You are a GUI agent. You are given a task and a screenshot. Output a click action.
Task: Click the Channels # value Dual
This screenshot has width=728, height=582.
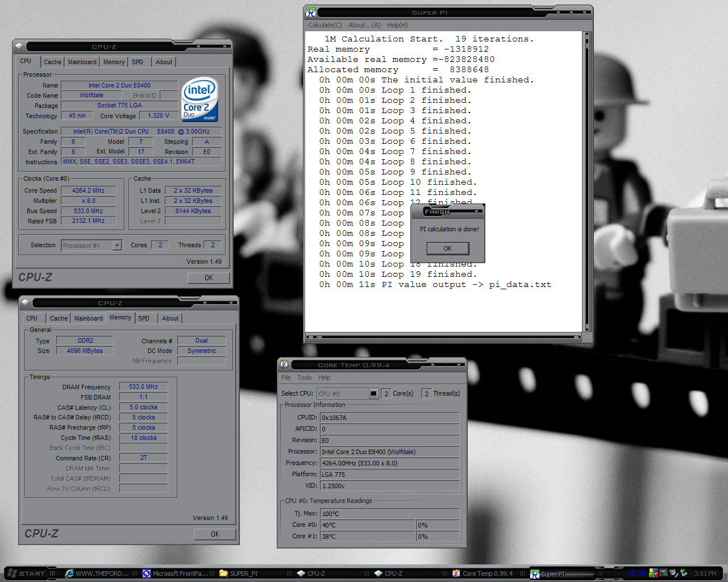click(x=202, y=341)
